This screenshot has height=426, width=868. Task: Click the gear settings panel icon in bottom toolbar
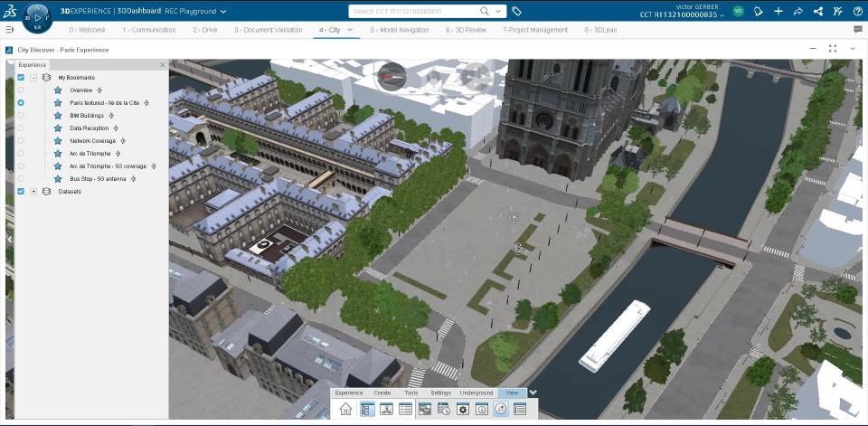tap(462, 410)
